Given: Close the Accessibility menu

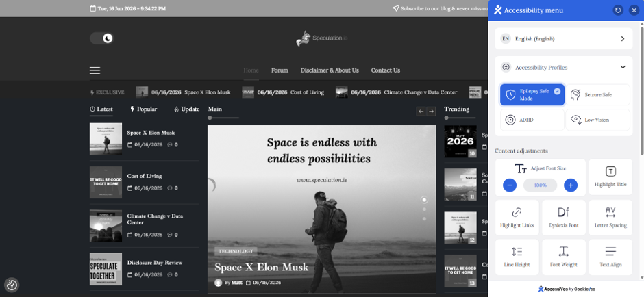Looking at the screenshot, I should tap(634, 10).
